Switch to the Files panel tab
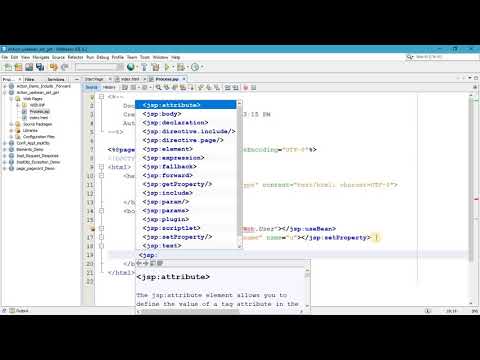 (x=30, y=79)
